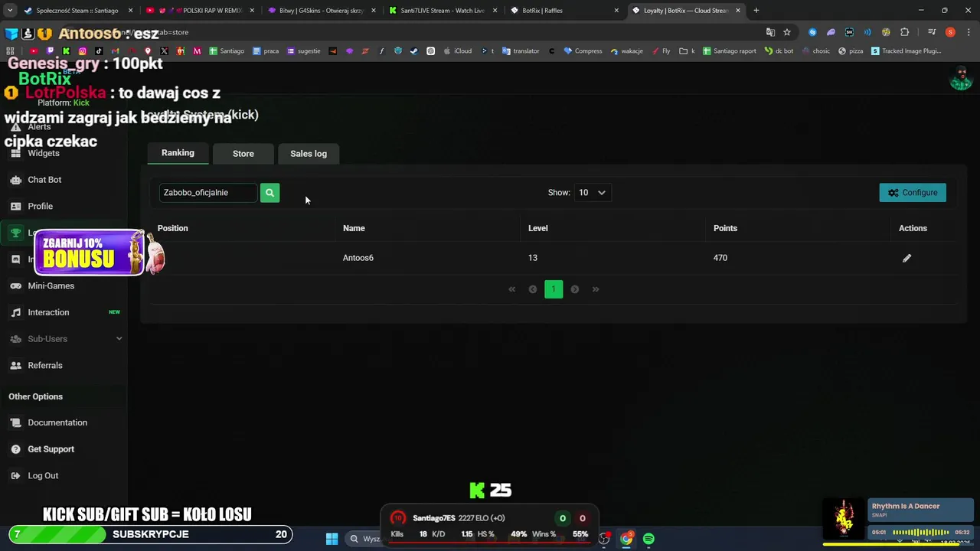This screenshot has height=551, width=980.
Task: Open the Windows Start menu
Action: click(332, 539)
